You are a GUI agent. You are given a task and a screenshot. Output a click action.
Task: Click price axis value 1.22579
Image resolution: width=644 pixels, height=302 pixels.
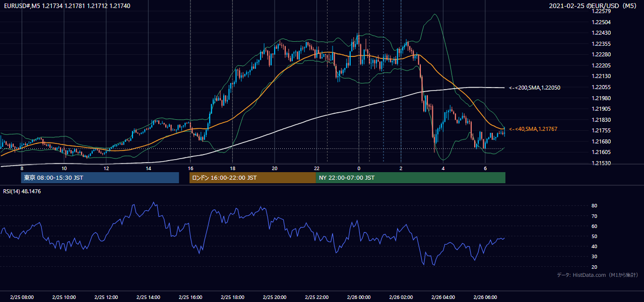(x=601, y=12)
